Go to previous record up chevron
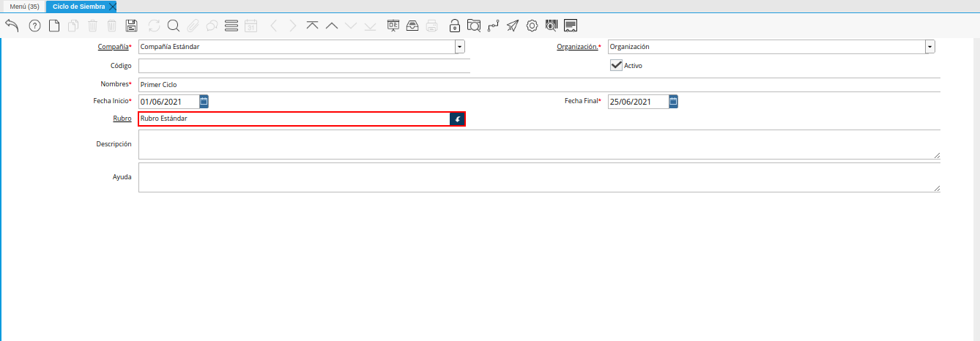Viewport: 980px width, 341px height. pyautogui.click(x=332, y=26)
